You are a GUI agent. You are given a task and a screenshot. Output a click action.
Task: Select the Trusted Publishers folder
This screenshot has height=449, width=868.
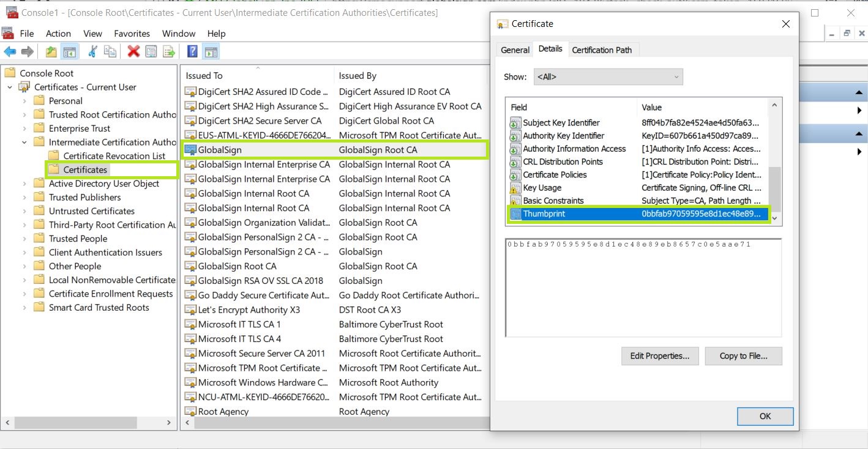click(x=84, y=198)
